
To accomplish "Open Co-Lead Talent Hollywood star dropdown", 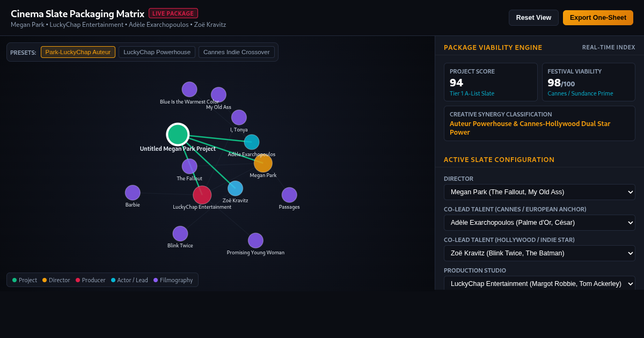I will [x=539, y=253].
